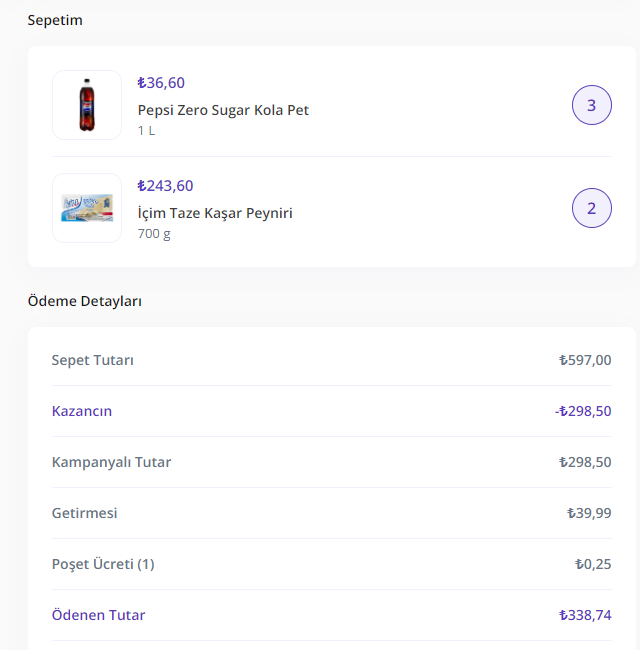Viewport: 640px width, 650px height.
Task: Click the Poşet Ücreti (1) label
Action: pyautogui.click(x=103, y=564)
